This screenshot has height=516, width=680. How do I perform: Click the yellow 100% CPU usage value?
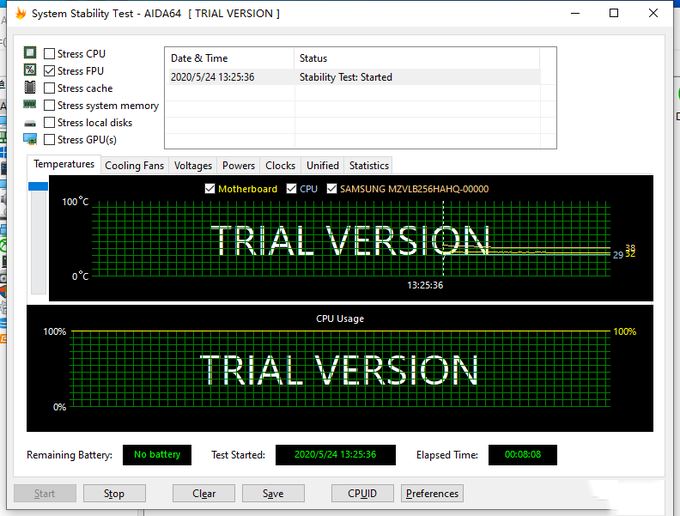click(x=624, y=332)
